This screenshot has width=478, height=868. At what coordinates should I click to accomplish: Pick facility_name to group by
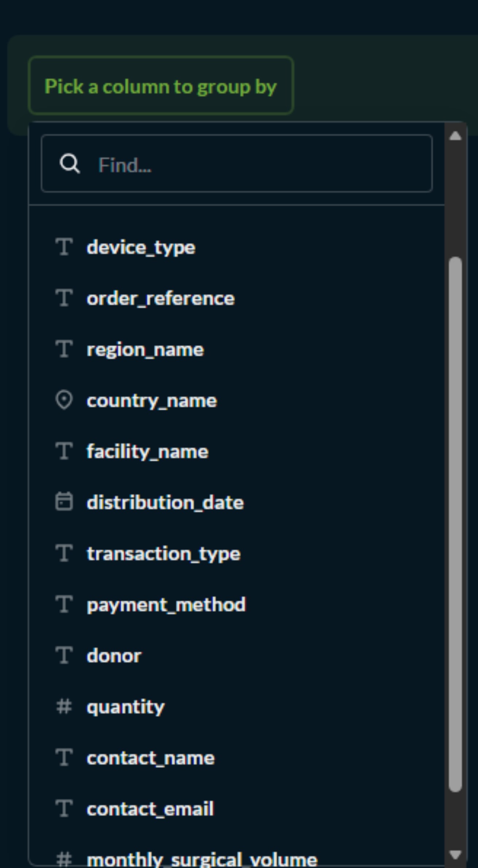coord(148,451)
